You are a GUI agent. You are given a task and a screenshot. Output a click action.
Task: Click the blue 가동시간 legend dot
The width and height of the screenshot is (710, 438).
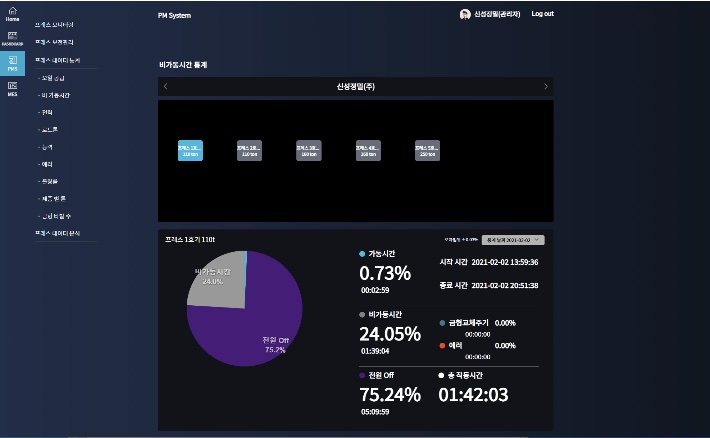[362, 254]
